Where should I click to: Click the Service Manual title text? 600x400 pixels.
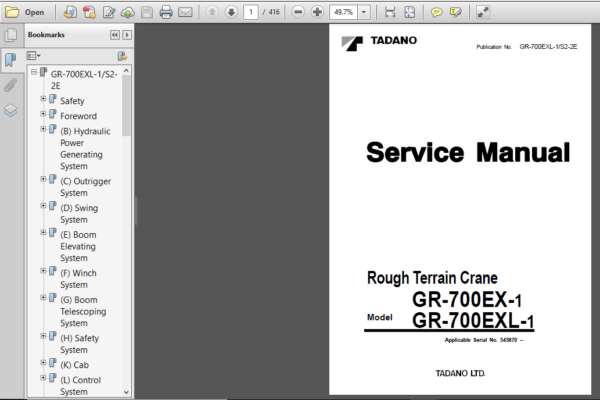(x=468, y=152)
